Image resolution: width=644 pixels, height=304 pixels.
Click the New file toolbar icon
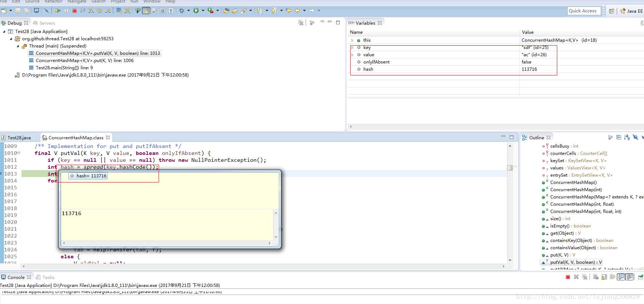[4, 11]
